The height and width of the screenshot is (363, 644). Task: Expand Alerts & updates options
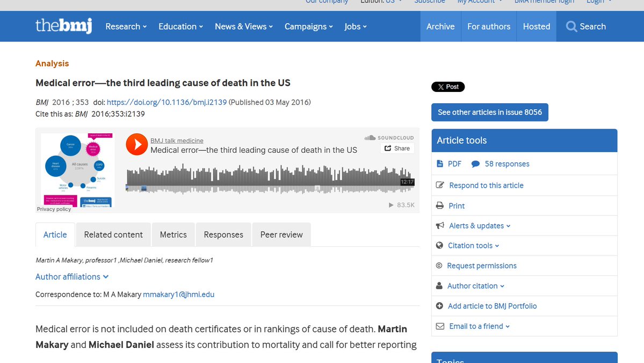tap(480, 226)
